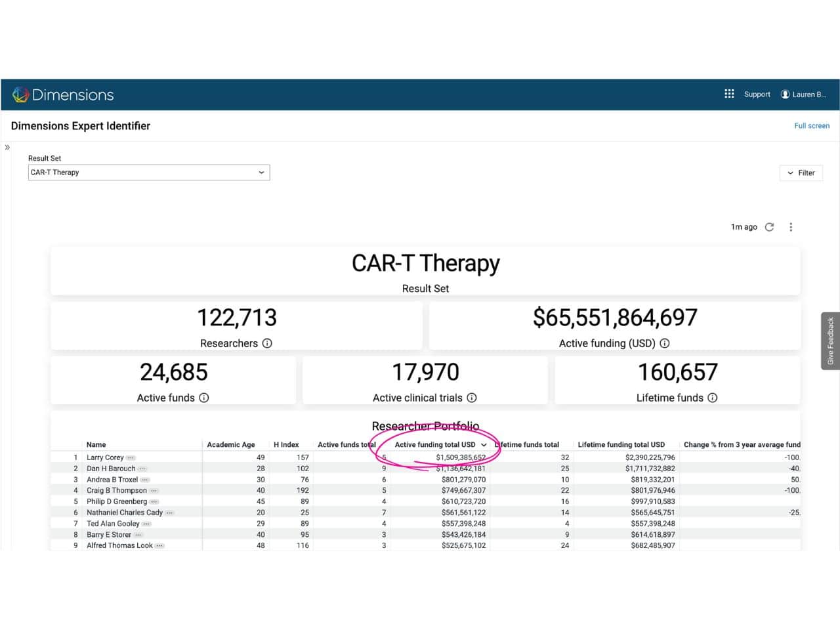Click the $525,675,102 active funding cell
The image size is (840, 630).
(x=463, y=545)
